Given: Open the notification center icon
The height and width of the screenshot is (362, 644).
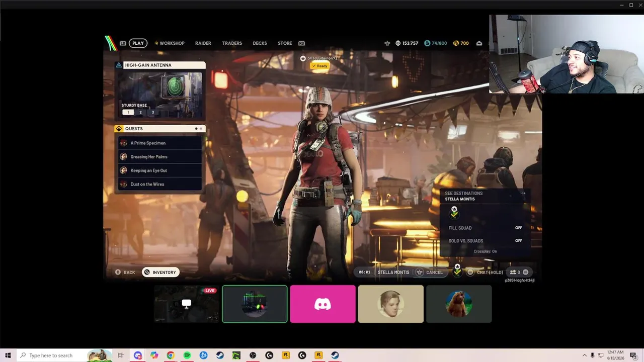Looking at the screenshot, I should (633, 355).
